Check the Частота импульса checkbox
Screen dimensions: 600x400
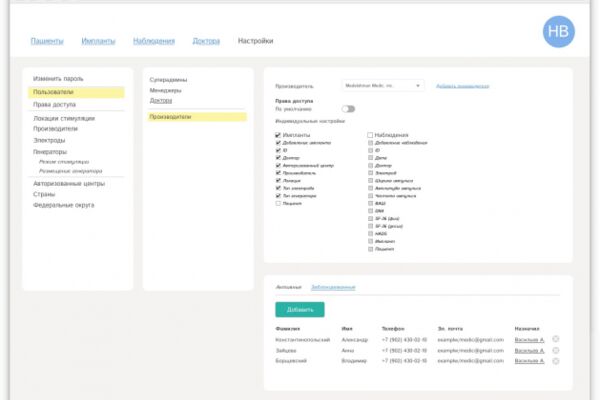pos(370,196)
